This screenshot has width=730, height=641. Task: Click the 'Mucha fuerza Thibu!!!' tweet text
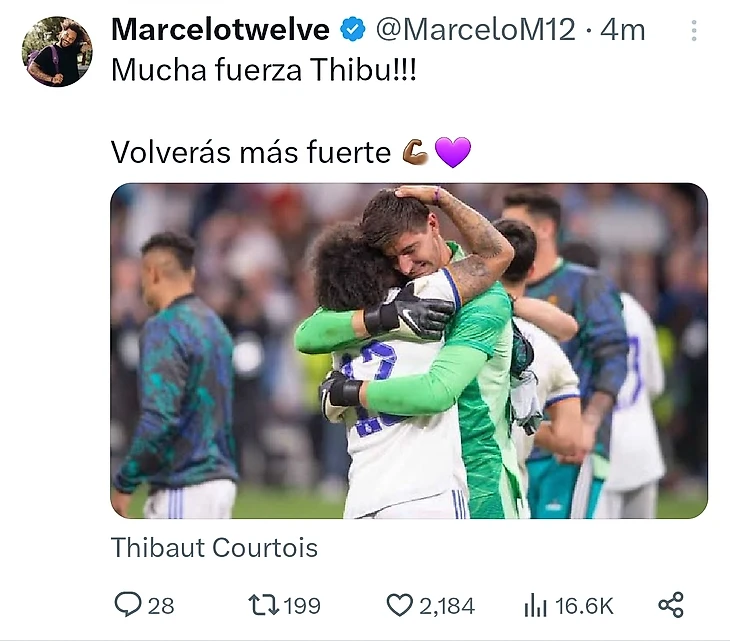pyautogui.click(x=264, y=70)
